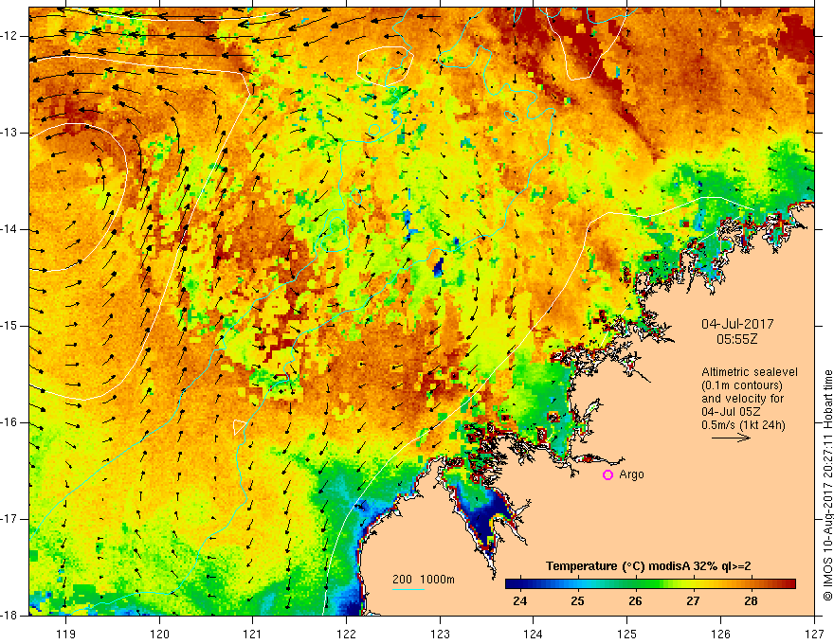Click the small white triangular contour near 121E 16S
834x644 pixels.
[240, 427]
